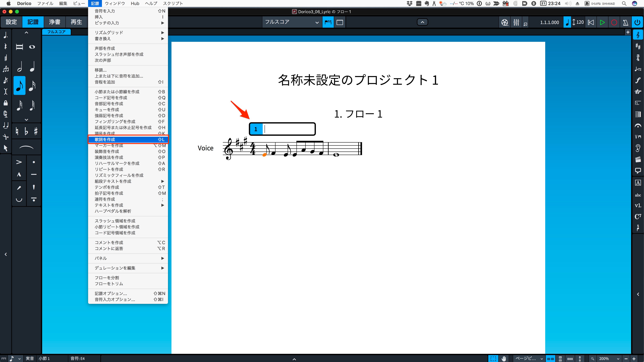The image size is (644, 362).
Task: Toggle lock duration tool
Action: click(x=6, y=103)
